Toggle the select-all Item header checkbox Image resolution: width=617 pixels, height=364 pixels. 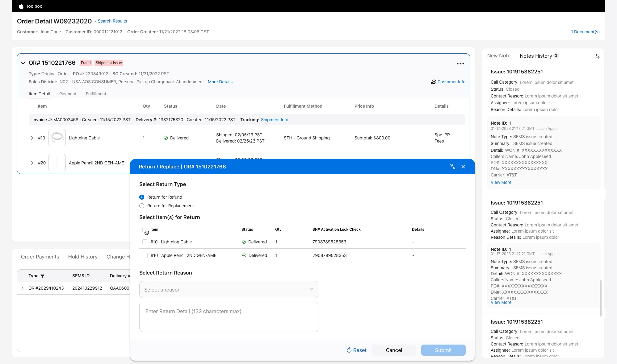(145, 230)
